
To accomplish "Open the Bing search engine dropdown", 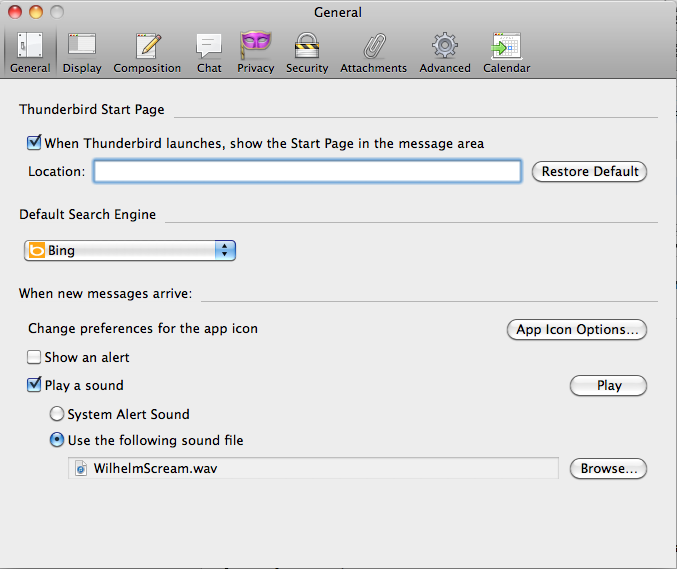I will click(130, 250).
